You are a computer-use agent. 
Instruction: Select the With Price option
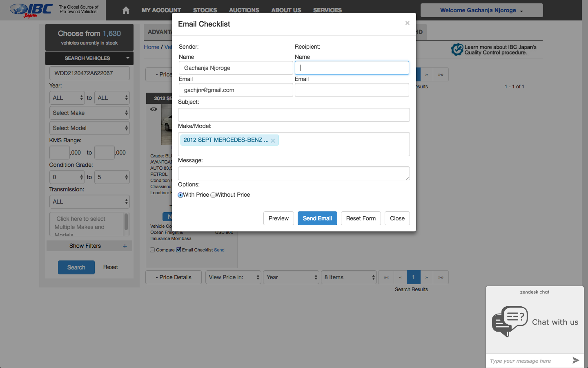[x=180, y=195]
